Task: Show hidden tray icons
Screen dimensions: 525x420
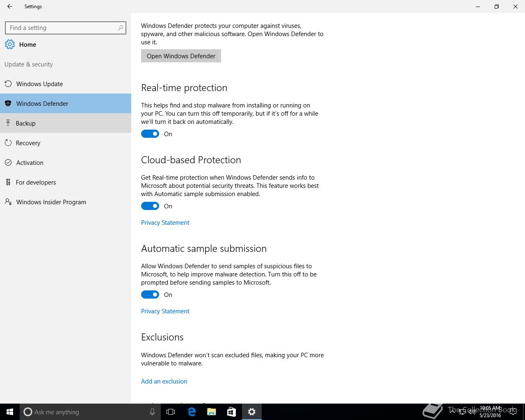Action: click(452, 412)
